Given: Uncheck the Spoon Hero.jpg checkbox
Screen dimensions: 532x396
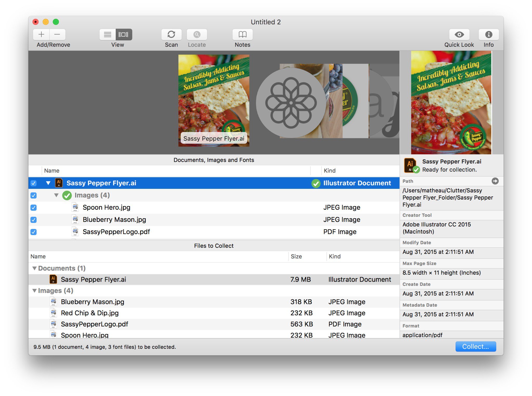Looking at the screenshot, I should [x=34, y=208].
